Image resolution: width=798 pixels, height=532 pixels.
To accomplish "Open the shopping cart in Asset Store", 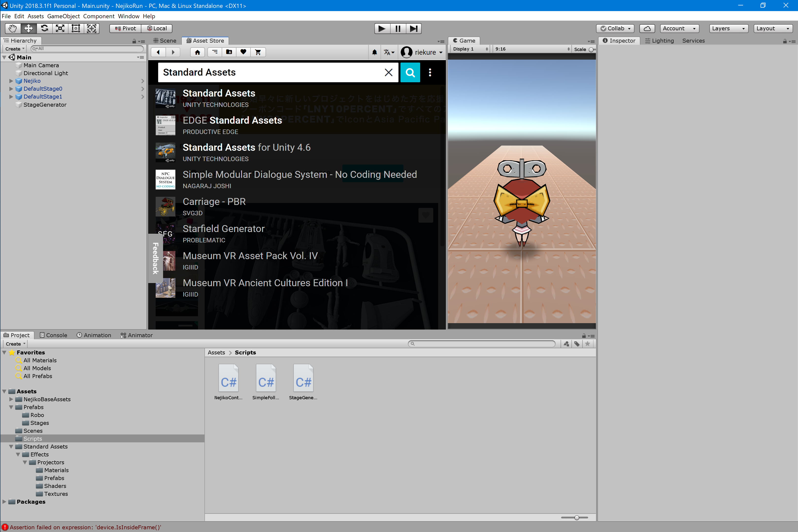I will 258,52.
